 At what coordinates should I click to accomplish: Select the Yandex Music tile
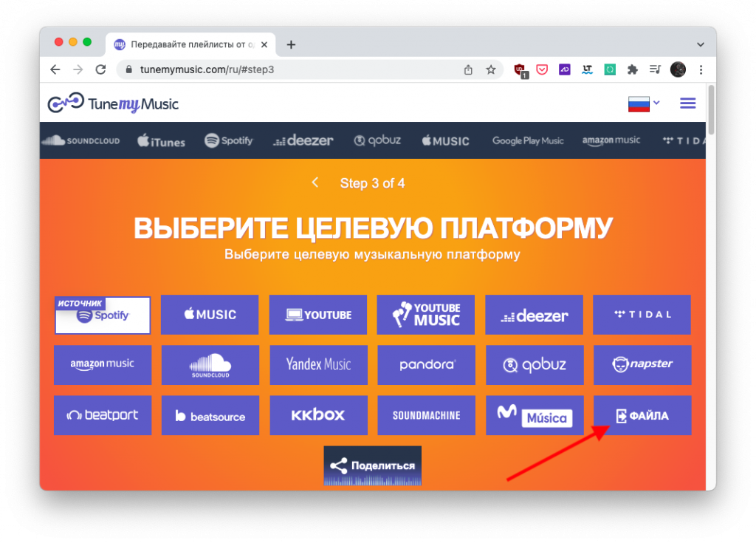click(x=319, y=365)
